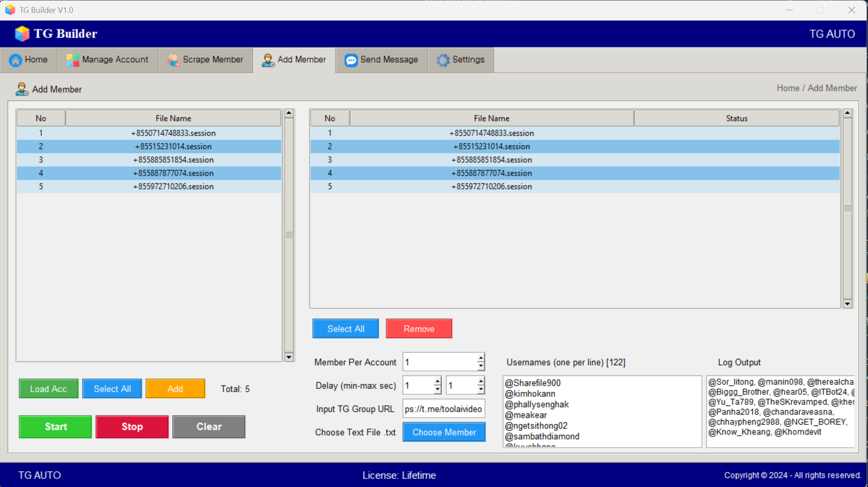Screen dimensions: 868x487
Task: Increase maximum delay with up arrow
Action: click(x=480, y=381)
